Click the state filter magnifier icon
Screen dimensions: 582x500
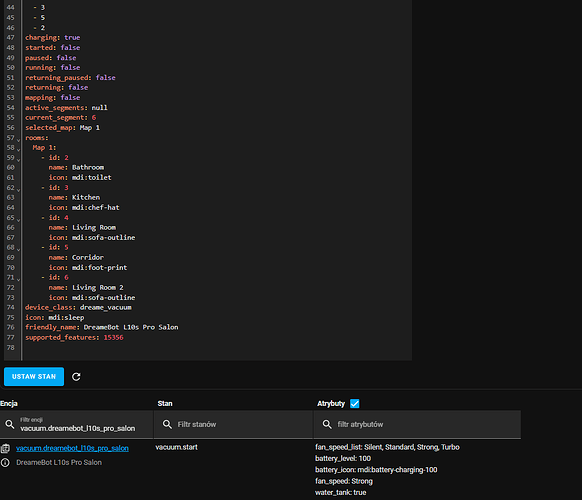coord(167,424)
